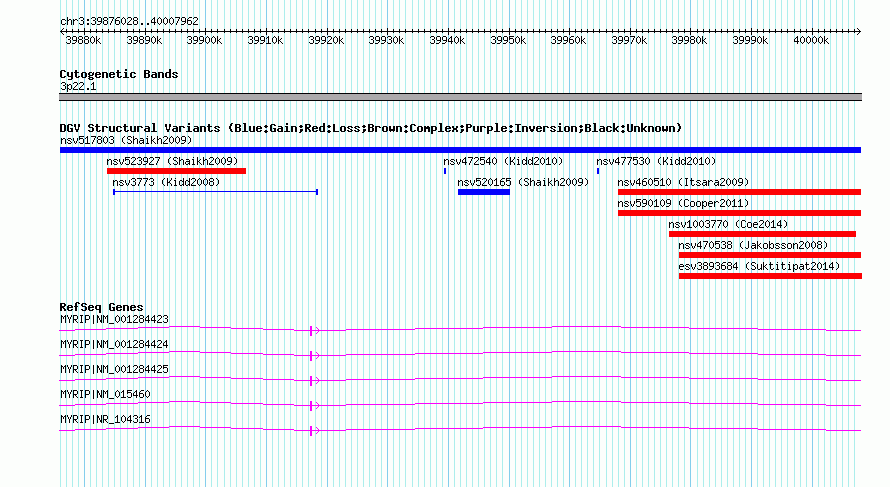Select the long blue nsv517803 gain bar
This screenshot has width=890, height=487.
point(460,150)
